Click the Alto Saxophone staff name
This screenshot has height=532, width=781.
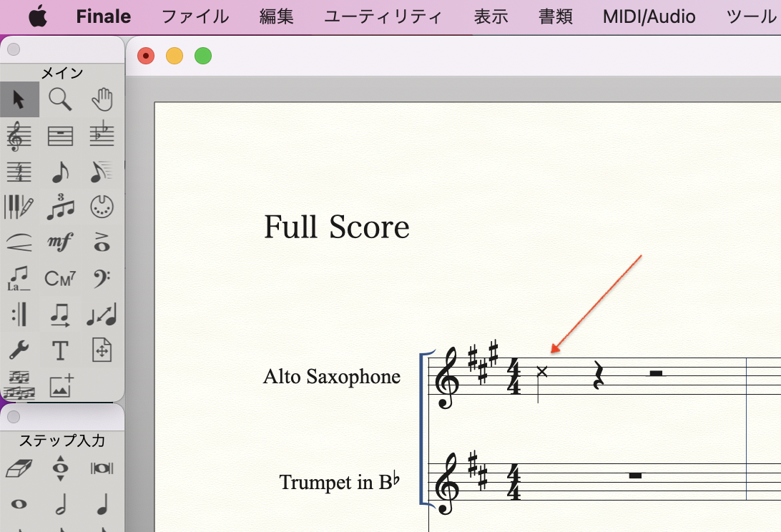tap(332, 377)
